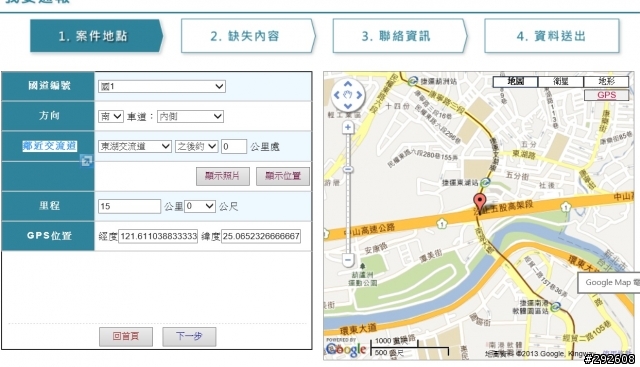Click the Google logo on the map
640x367 pixels.
346,349
